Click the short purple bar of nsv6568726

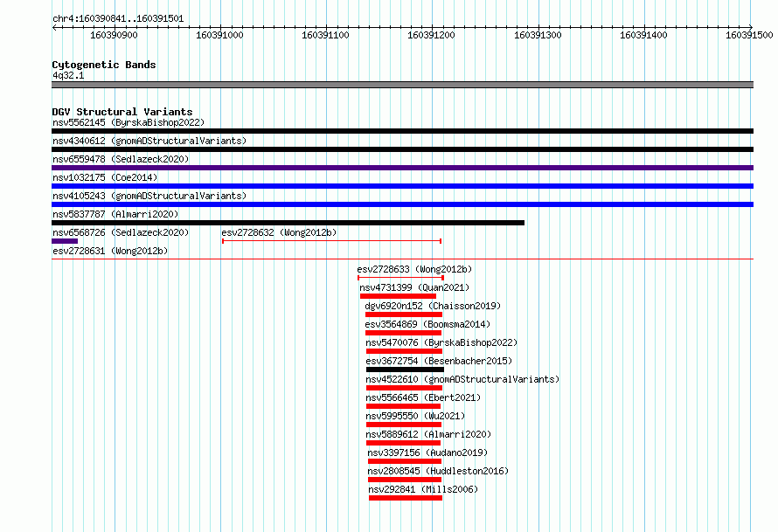click(x=65, y=241)
